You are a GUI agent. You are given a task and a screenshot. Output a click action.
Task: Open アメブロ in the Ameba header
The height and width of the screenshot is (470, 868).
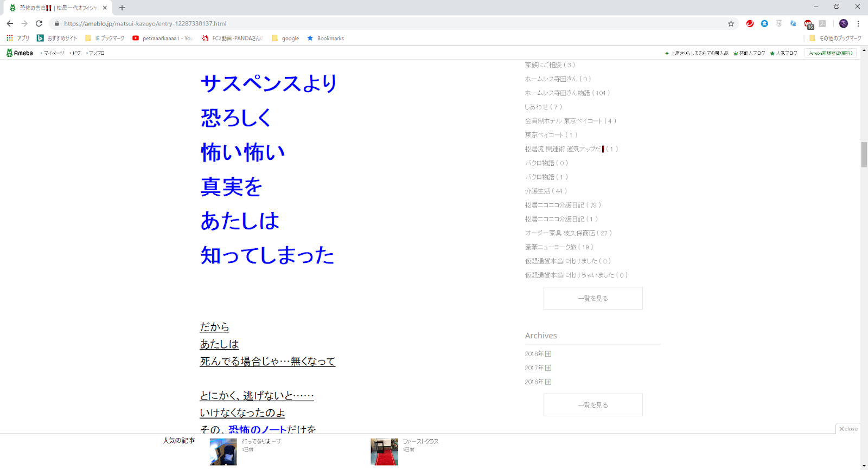click(x=96, y=53)
